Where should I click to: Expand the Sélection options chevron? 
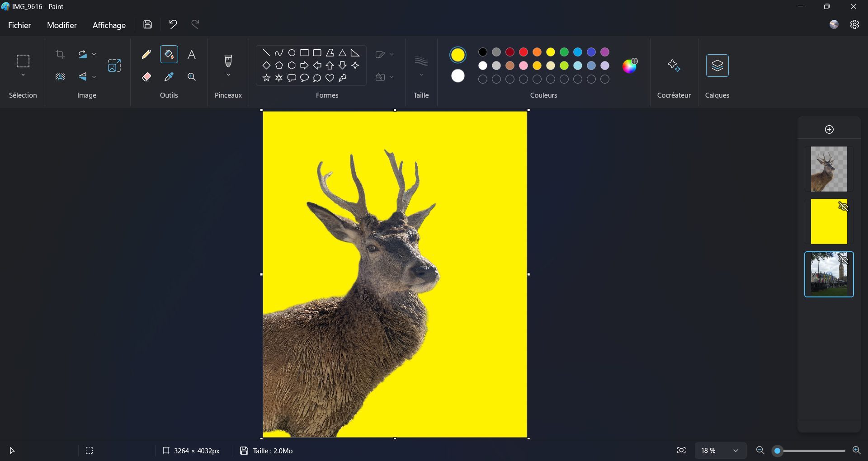click(x=23, y=75)
